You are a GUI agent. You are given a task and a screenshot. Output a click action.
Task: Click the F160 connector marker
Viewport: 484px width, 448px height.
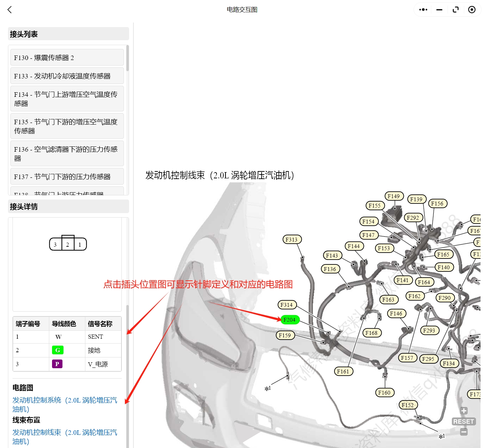(384, 392)
